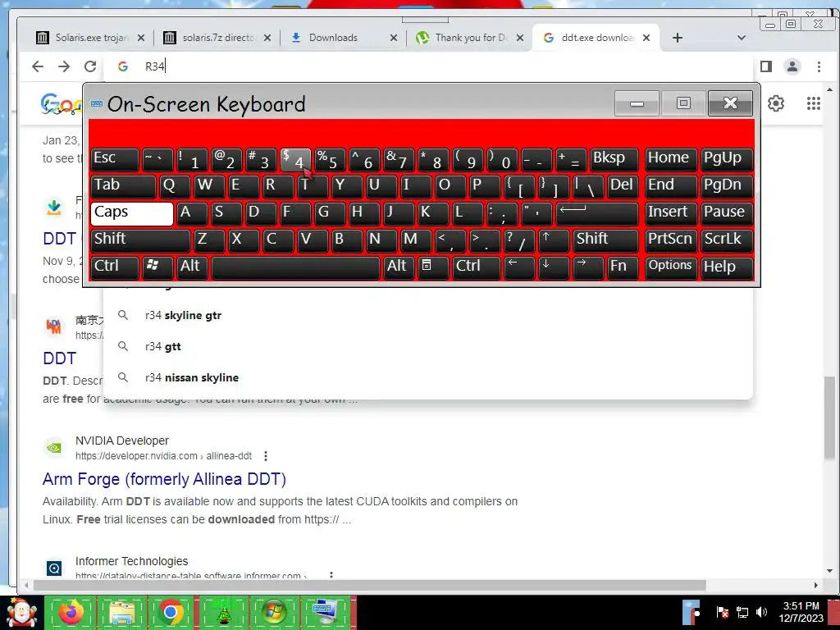Choose the r34 skyline gtr suggestion
840x630 pixels.
click(x=427, y=316)
